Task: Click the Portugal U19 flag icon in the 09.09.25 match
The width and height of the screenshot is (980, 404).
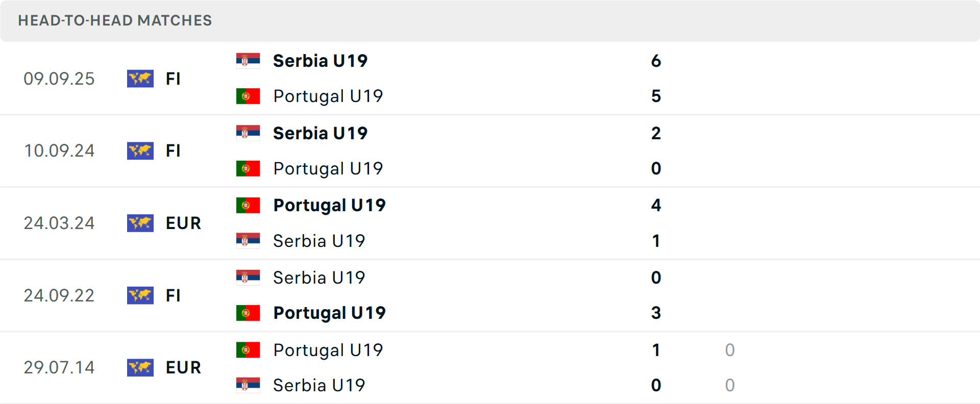Action: pos(248,95)
